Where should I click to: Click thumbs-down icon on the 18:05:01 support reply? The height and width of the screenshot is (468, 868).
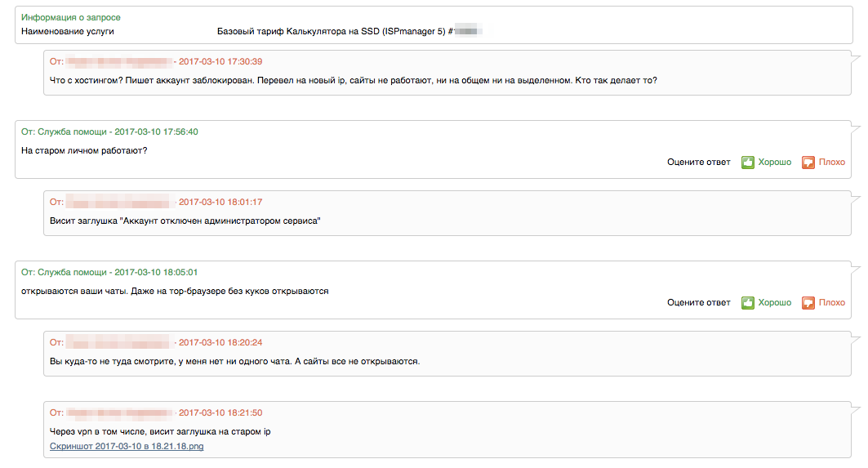pos(808,303)
